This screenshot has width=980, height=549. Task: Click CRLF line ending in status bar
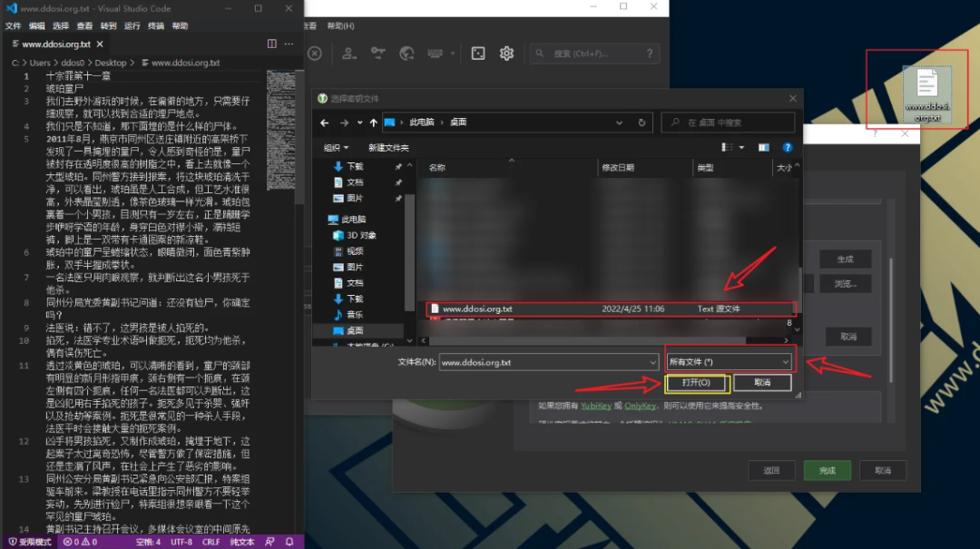211,542
